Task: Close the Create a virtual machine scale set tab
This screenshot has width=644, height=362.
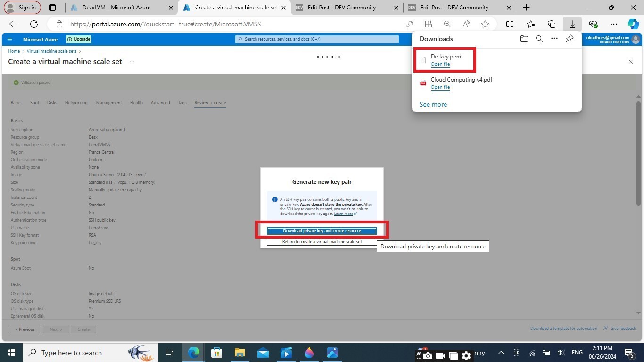Action: point(283,8)
